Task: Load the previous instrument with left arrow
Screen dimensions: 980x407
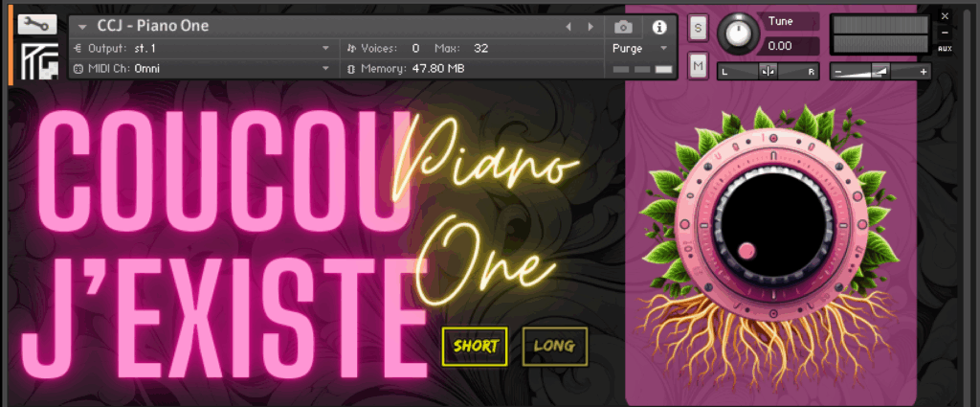Action: point(568,27)
